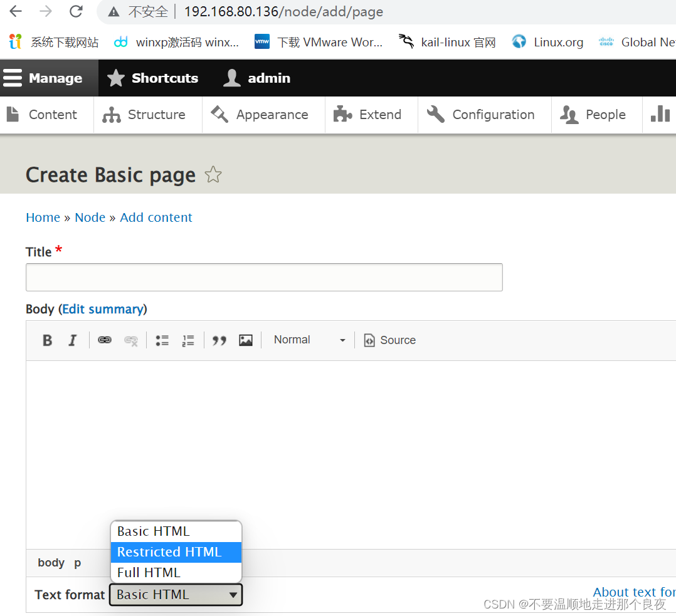The width and height of the screenshot is (676, 616).
Task: Go to Content admin section
Action: [x=46, y=115]
